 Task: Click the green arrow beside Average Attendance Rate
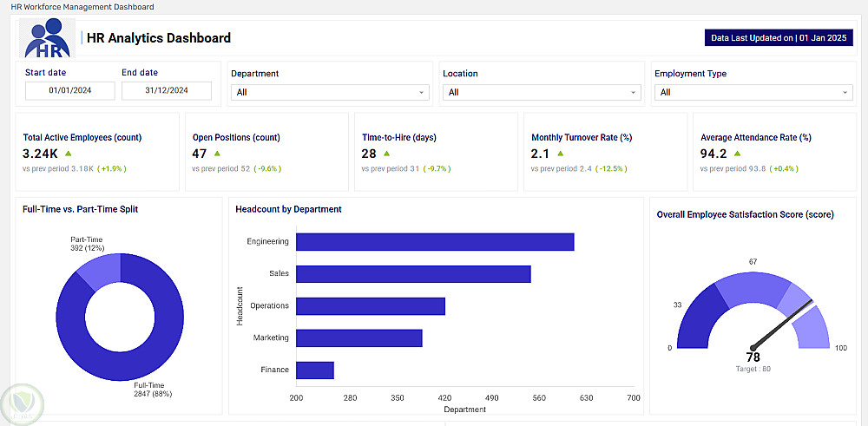[738, 154]
